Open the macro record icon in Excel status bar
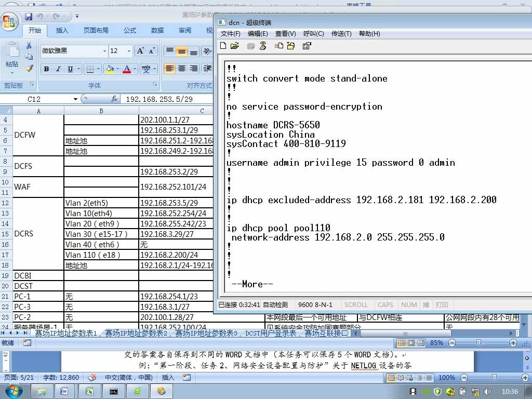532x399 pixels. tap(27, 343)
